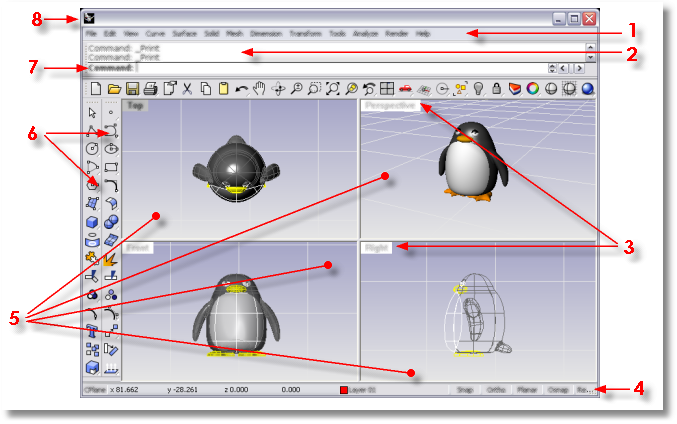Open the Layers icon in toolbar
This screenshot has width=677, height=424.
(x=515, y=89)
